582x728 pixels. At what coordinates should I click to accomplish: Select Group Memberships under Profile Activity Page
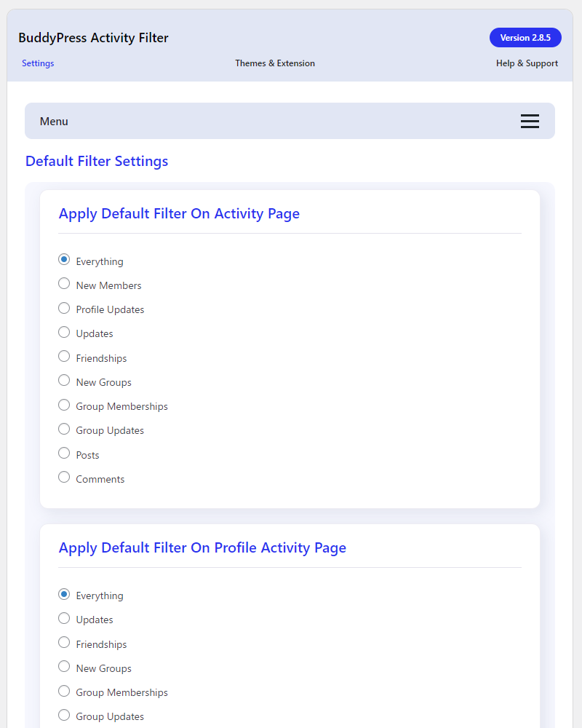pyautogui.click(x=64, y=691)
